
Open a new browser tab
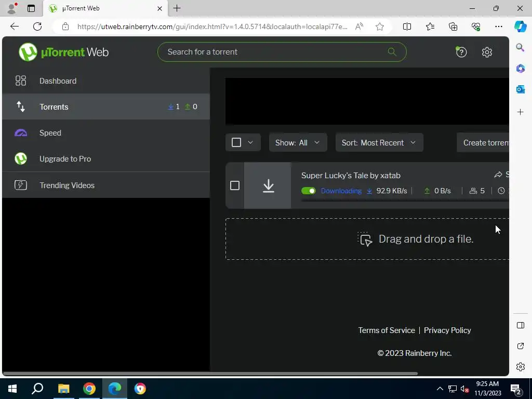coord(177,8)
